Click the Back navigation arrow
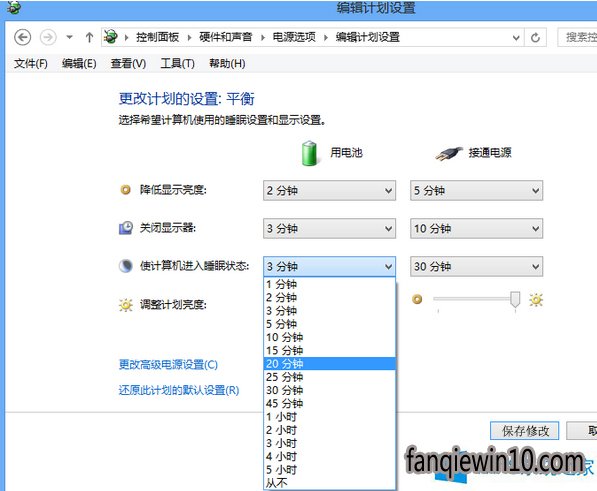 pyautogui.click(x=22, y=37)
